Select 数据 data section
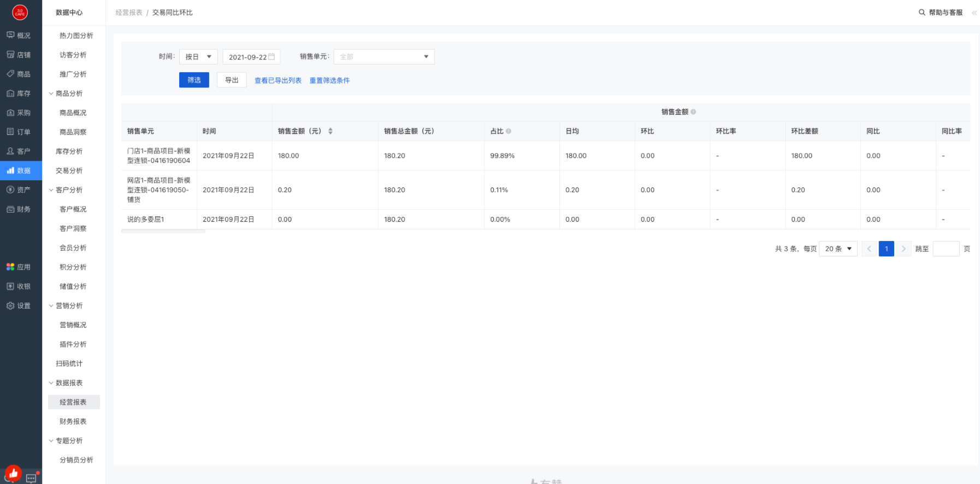This screenshot has height=484, width=980. click(x=21, y=170)
